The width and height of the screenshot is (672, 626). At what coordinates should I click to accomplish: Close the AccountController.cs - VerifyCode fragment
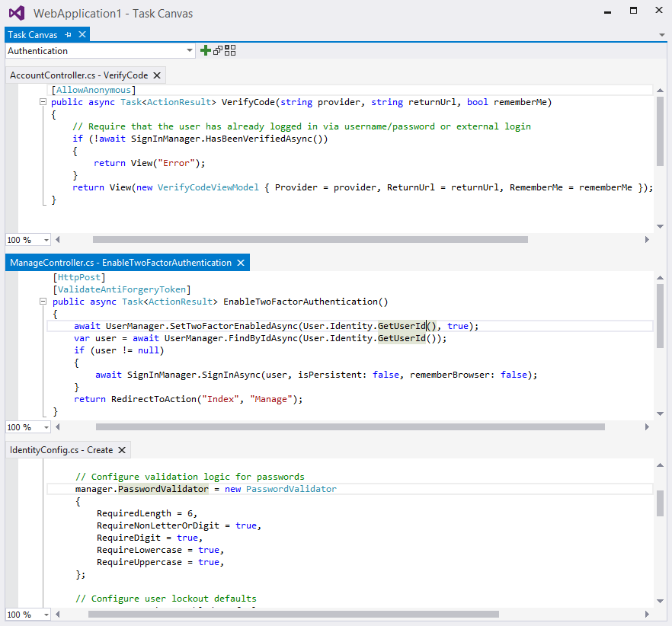157,75
